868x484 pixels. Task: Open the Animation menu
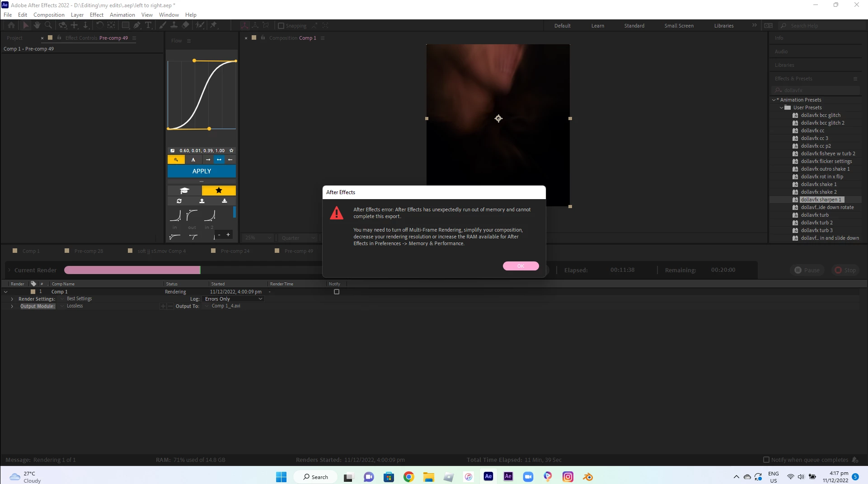coord(122,14)
